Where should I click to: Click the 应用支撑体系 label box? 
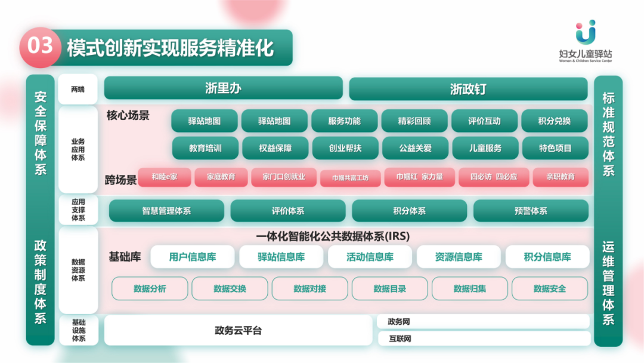coord(78,210)
